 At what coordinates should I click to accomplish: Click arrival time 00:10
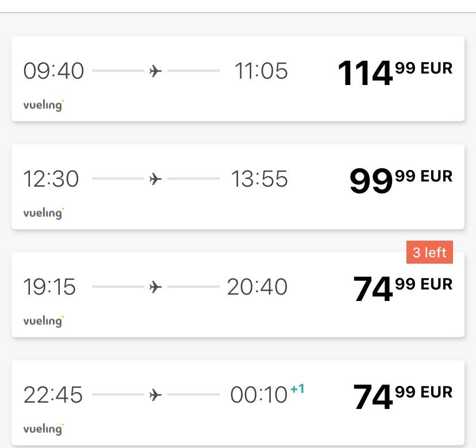[x=259, y=395]
